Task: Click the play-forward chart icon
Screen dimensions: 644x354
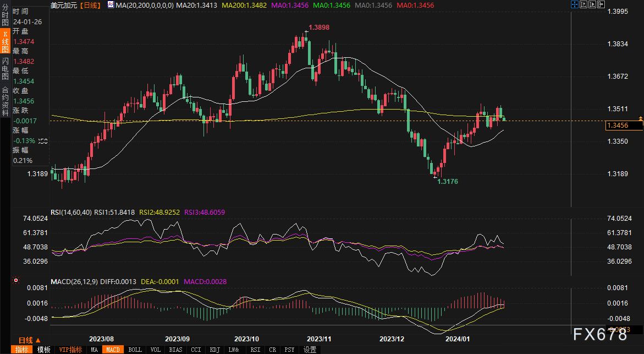Action: [593, 5]
